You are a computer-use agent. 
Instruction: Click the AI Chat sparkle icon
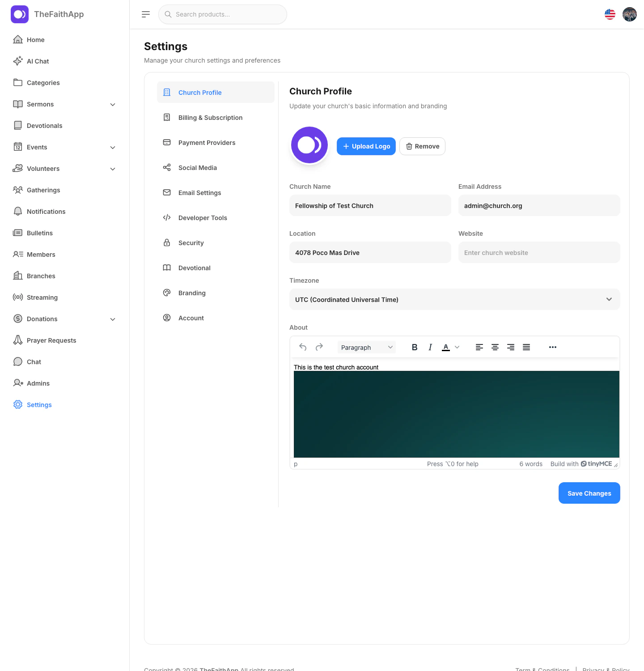coord(18,61)
